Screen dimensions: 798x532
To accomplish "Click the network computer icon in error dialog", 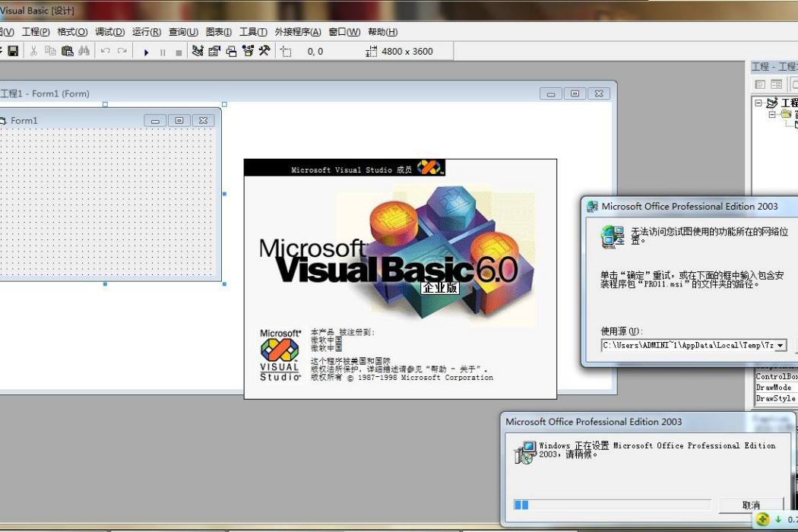I will (x=613, y=236).
